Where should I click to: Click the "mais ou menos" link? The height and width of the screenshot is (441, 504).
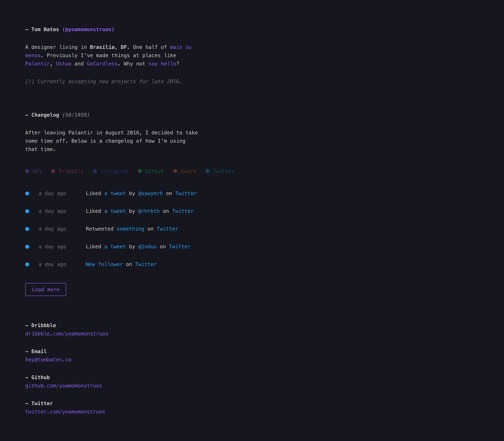tap(180, 47)
